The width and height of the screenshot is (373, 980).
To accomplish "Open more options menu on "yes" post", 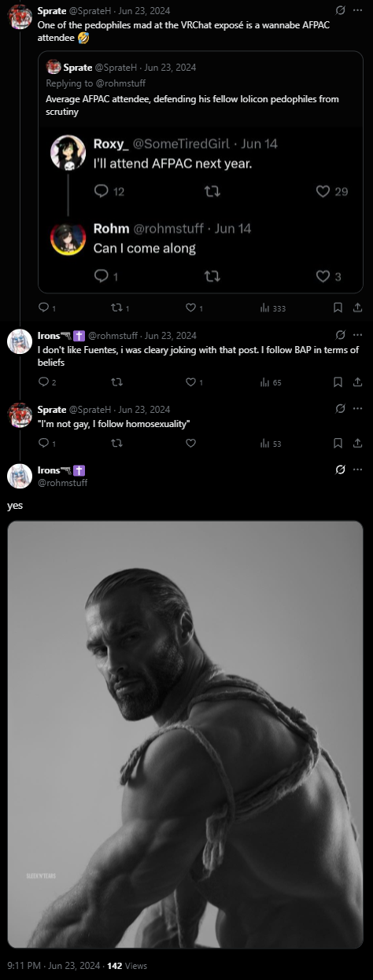I will 358,470.
